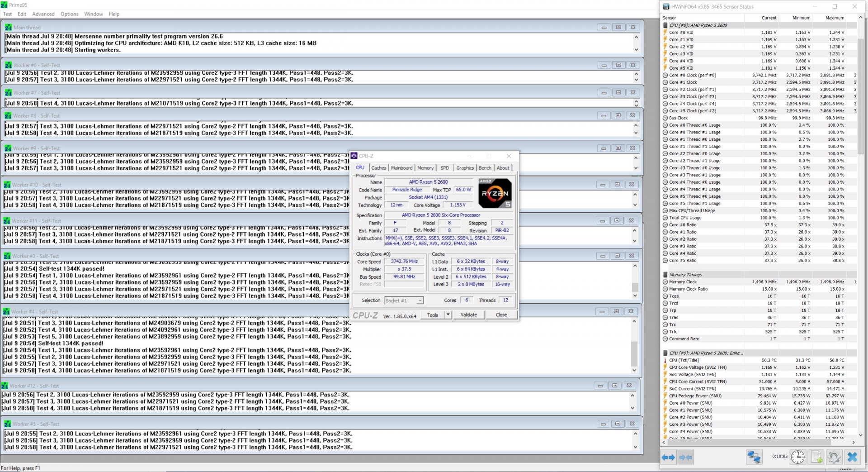Screen dimensions: 868x472
Task: Select the Command Rate sensor row
Action: pyautogui.click(x=759, y=339)
